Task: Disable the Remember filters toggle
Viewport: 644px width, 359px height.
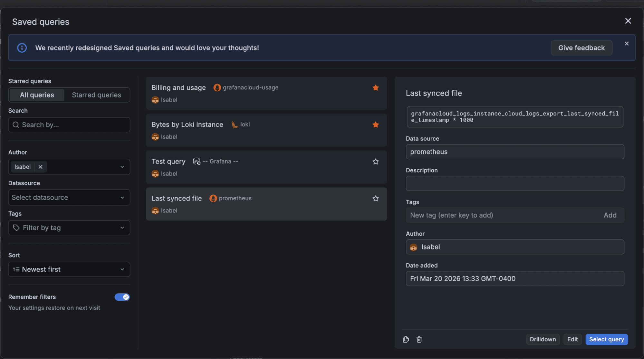Action: [x=122, y=297]
